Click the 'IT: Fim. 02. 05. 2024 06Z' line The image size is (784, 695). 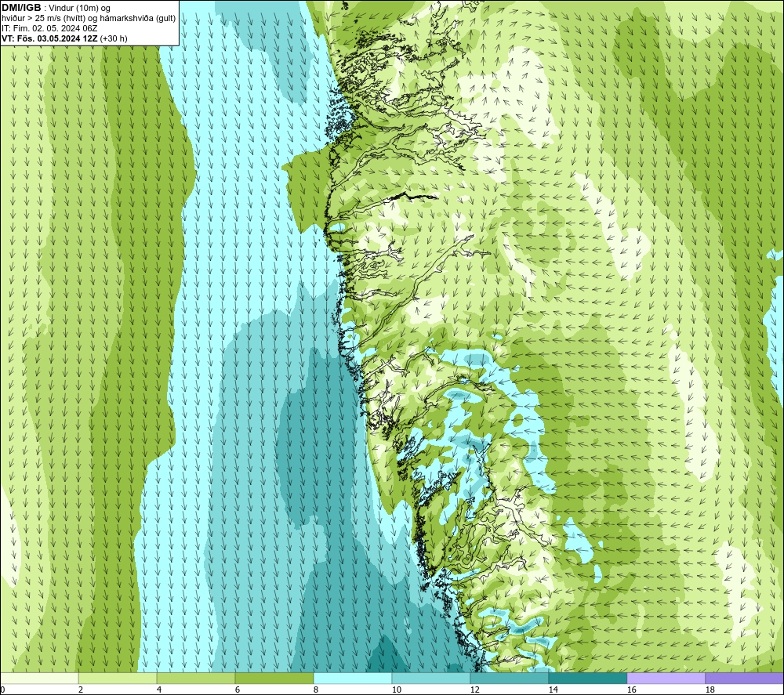pyautogui.click(x=49, y=28)
